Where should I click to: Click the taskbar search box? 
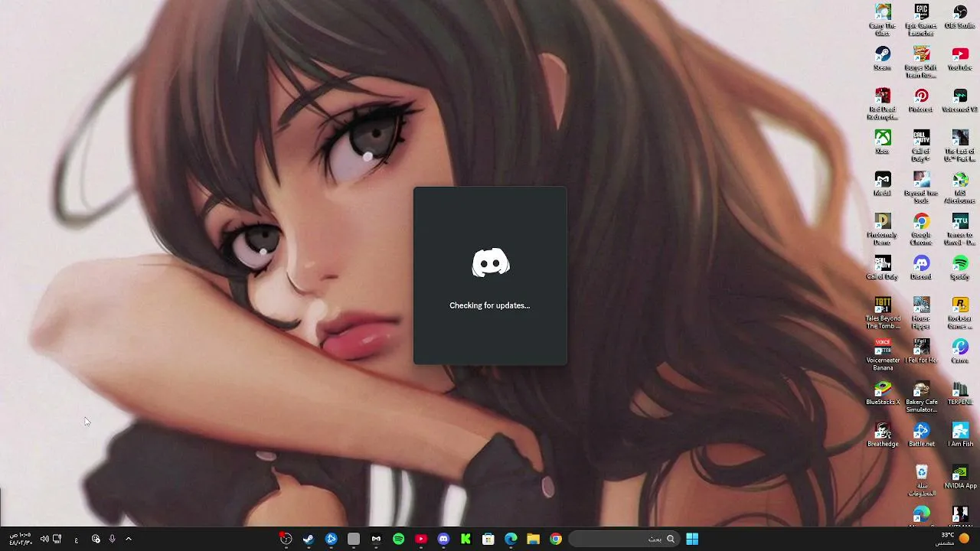point(624,539)
